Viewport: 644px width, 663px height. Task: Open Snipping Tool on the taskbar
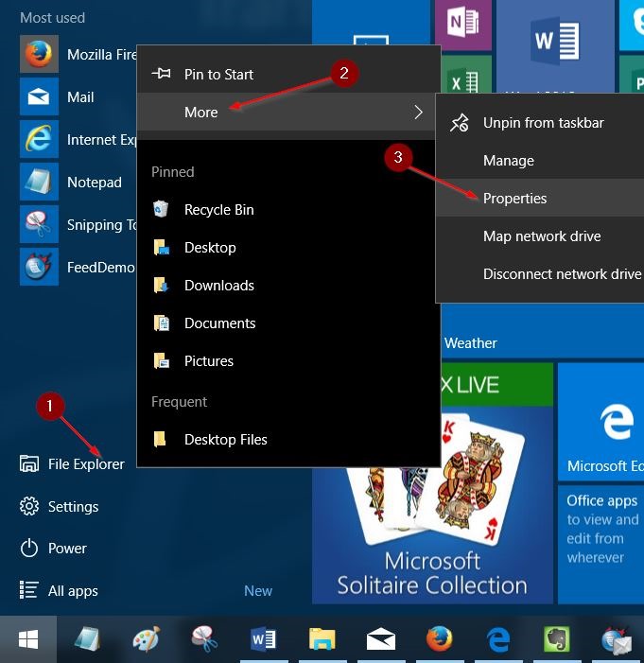pos(204,639)
